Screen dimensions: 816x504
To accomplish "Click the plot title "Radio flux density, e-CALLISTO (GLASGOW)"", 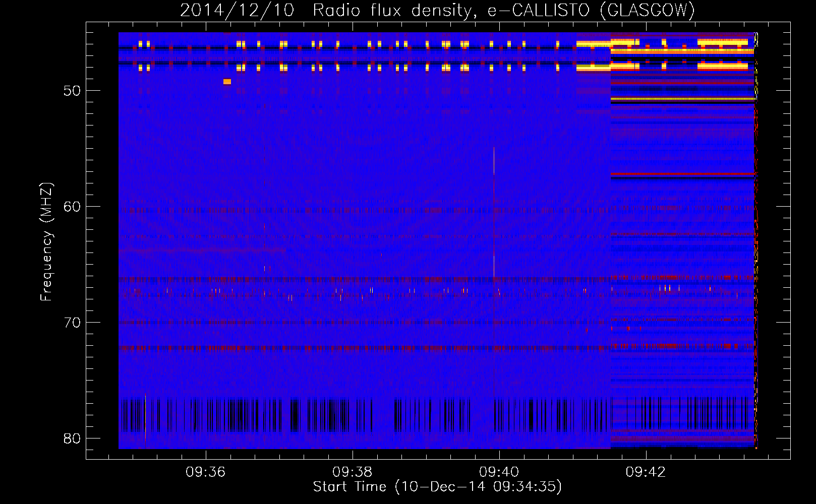I will pyautogui.click(x=504, y=10).
